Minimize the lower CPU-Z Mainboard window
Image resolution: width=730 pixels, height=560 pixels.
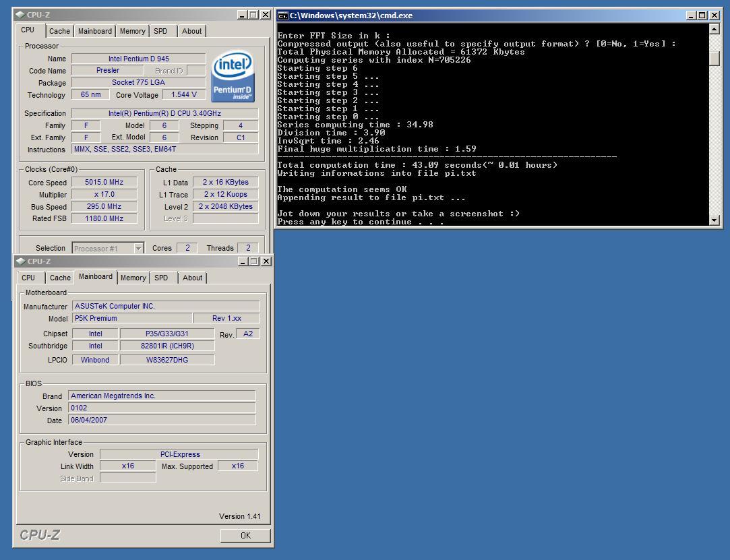pos(243,261)
